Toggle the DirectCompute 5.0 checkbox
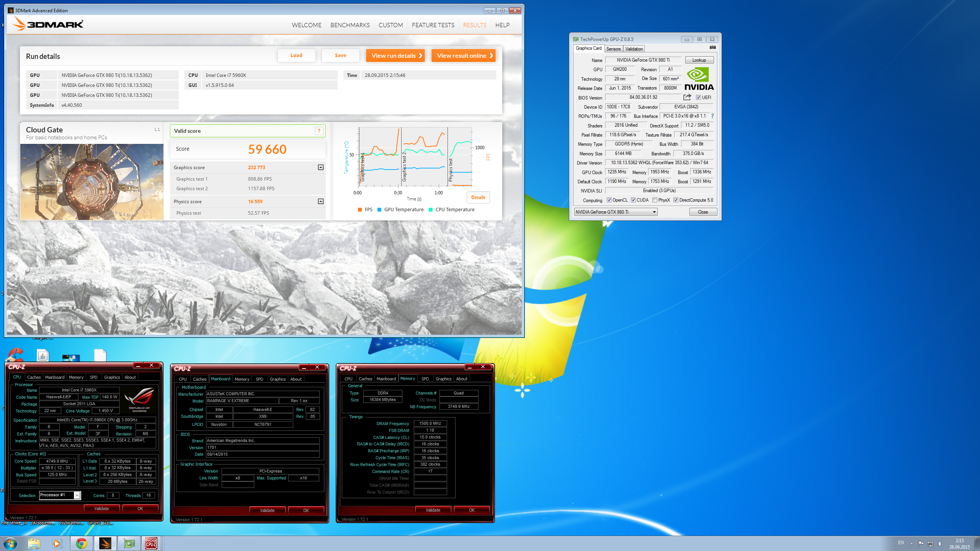The height and width of the screenshot is (551, 980). point(676,200)
